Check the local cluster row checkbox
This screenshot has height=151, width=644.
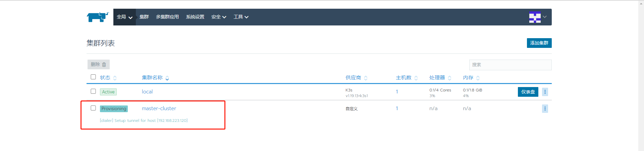tap(93, 91)
